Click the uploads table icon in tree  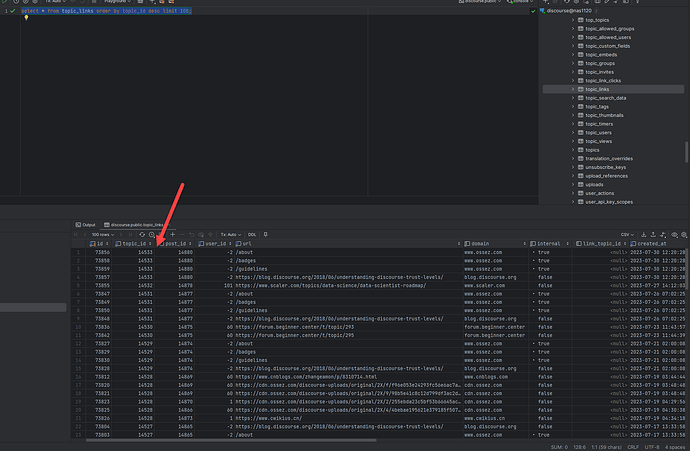[x=580, y=184]
